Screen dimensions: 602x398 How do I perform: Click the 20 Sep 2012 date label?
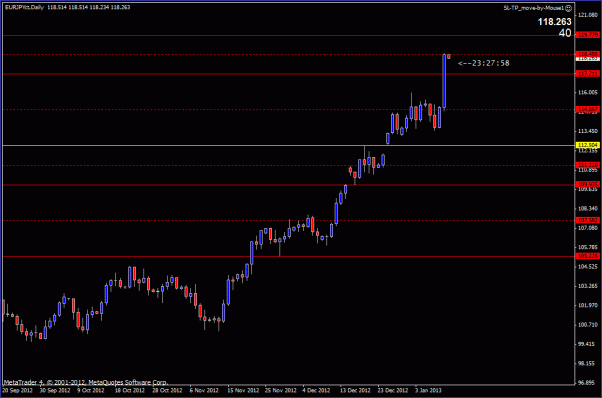[x=18, y=391]
